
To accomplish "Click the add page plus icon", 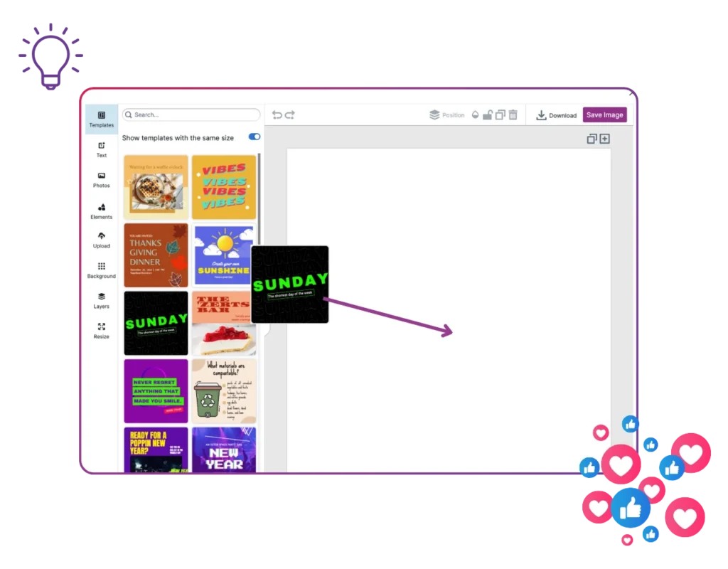I will coord(605,139).
